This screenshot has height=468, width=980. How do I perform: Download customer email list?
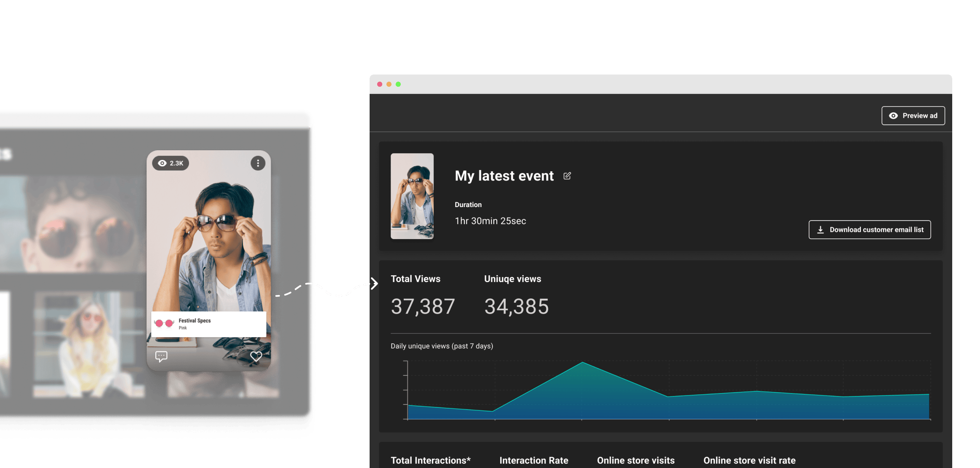pos(870,230)
